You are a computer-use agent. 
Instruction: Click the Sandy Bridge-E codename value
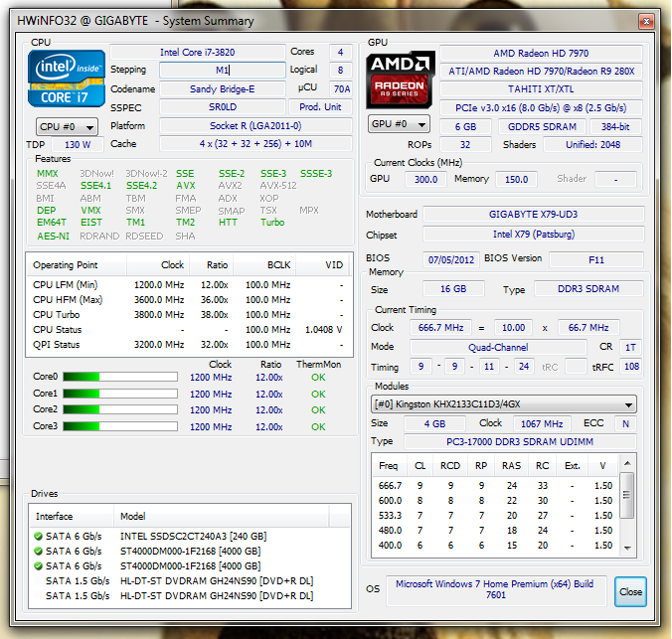pyautogui.click(x=223, y=89)
